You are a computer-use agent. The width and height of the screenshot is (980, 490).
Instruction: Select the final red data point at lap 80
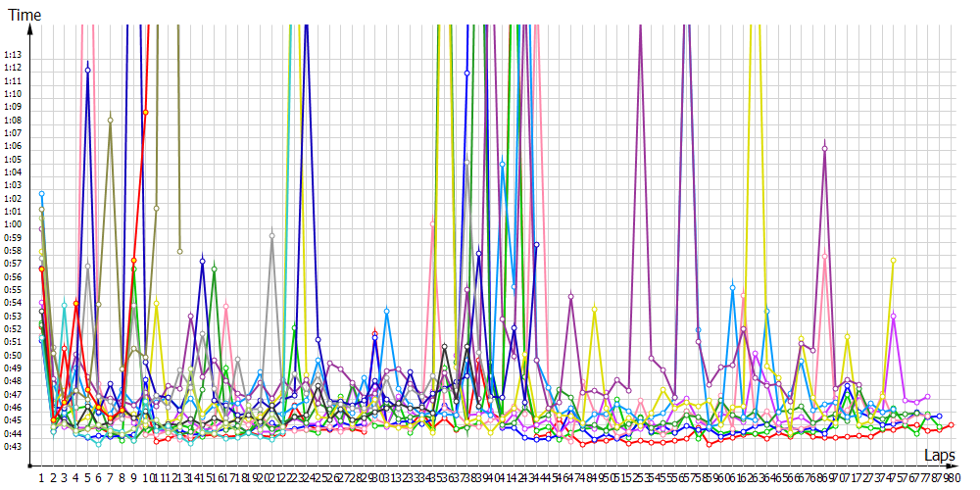pos(951,425)
